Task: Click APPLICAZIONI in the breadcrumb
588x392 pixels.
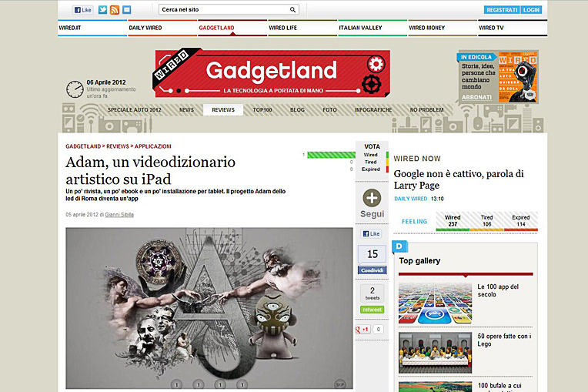Action: pyautogui.click(x=153, y=146)
